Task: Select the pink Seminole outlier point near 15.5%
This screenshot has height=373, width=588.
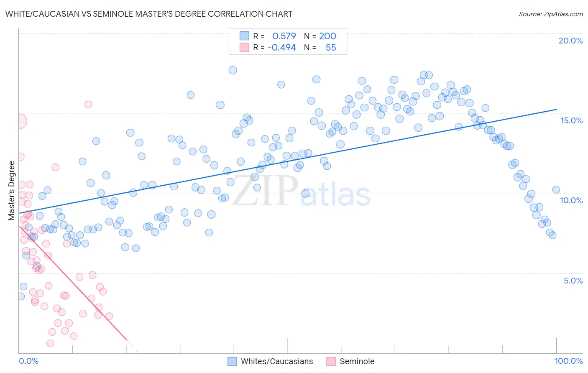Action: coord(88,105)
